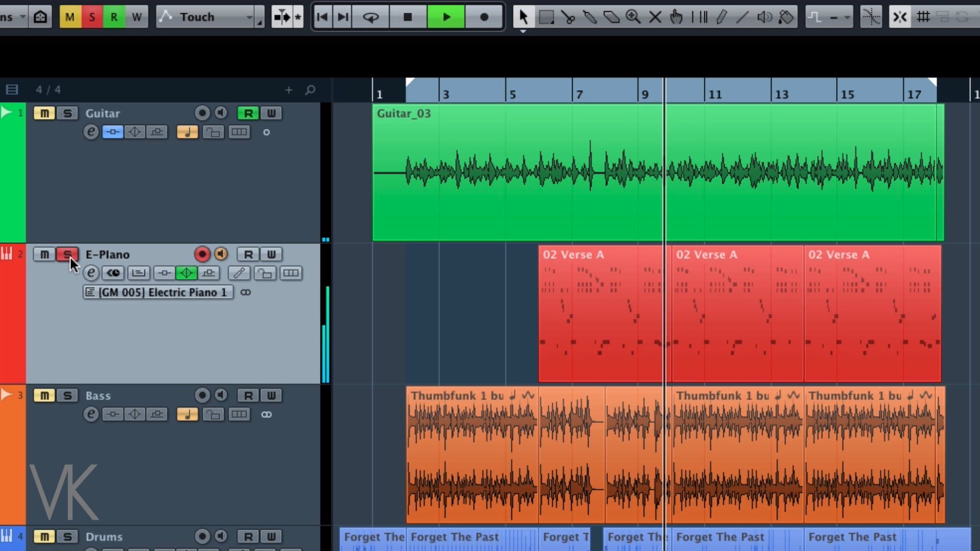Select the Erase tool
The image size is (980, 551).
click(x=611, y=17)
